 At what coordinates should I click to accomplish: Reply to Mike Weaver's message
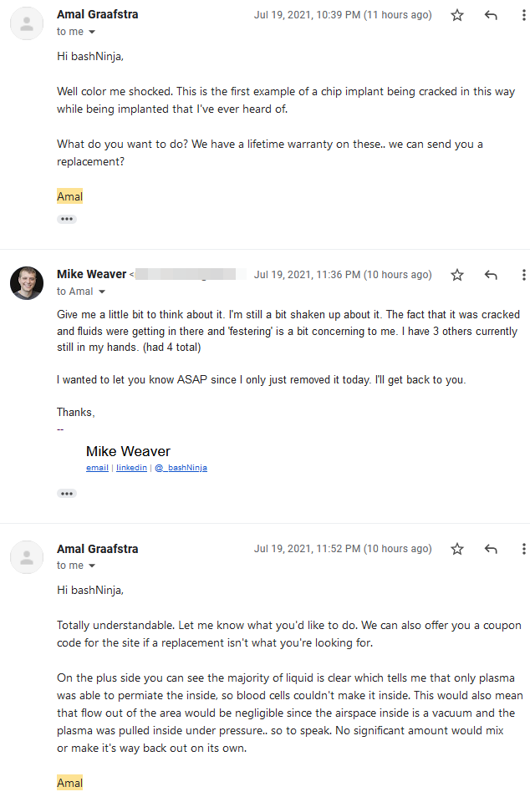click(x=491, y=275)
